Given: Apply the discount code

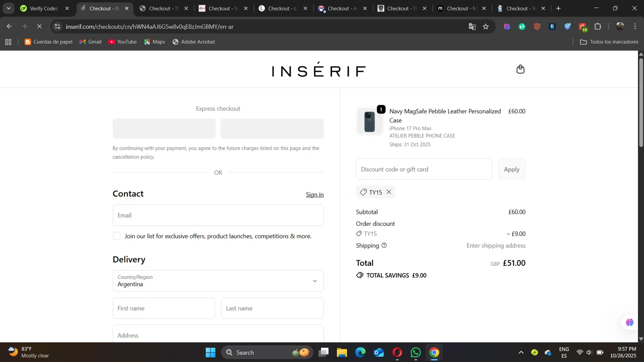Looking at the screenshot, I should (x=511, y=169).
